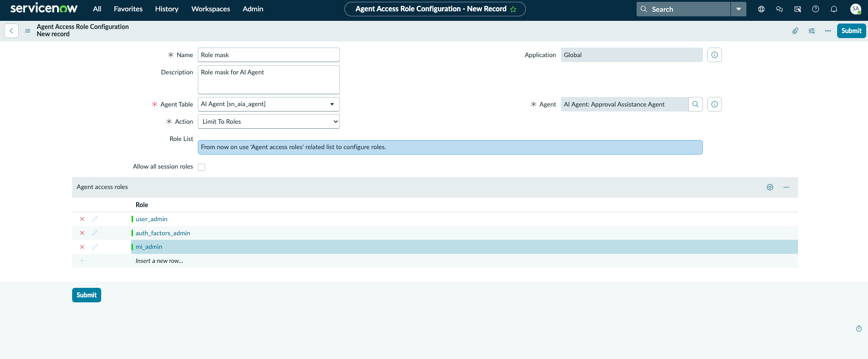Click the response time stopwatch icon
Image resolution: width=868 pixels, height=359 pixels.
[859, 329]
